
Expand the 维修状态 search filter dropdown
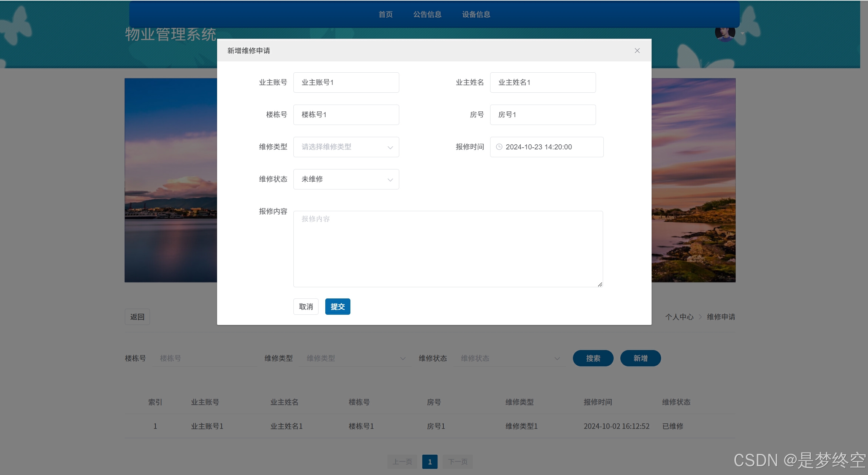pyautogui.click(x=509, y=358)
